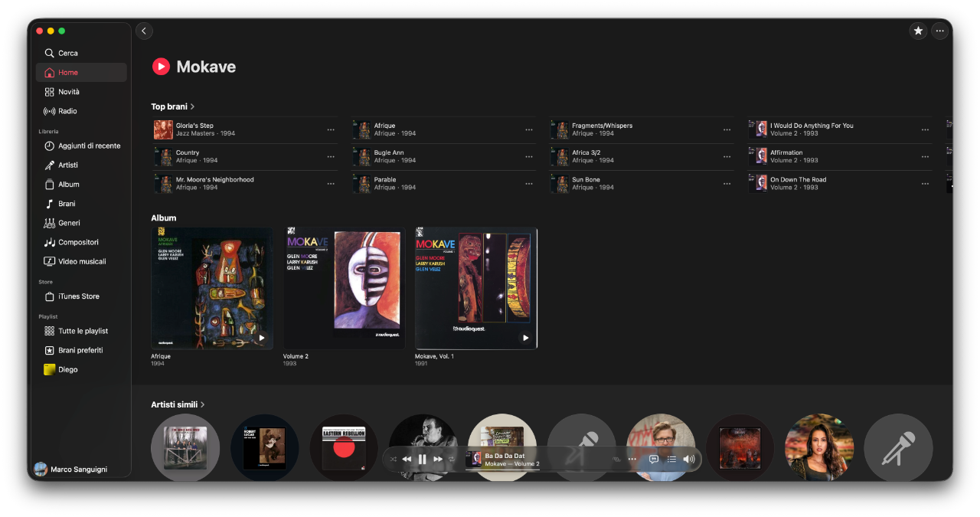Click the Tutte le playlist grid icon
980x517 pixels.
click(49, 331)
